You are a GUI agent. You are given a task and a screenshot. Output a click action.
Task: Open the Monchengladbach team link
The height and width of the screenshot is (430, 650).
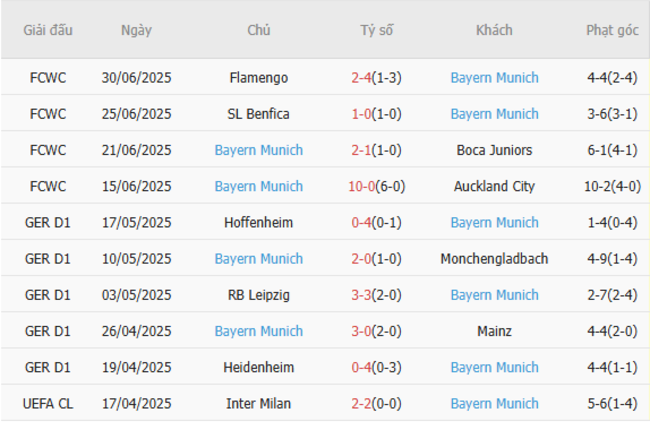click(494, 259)
